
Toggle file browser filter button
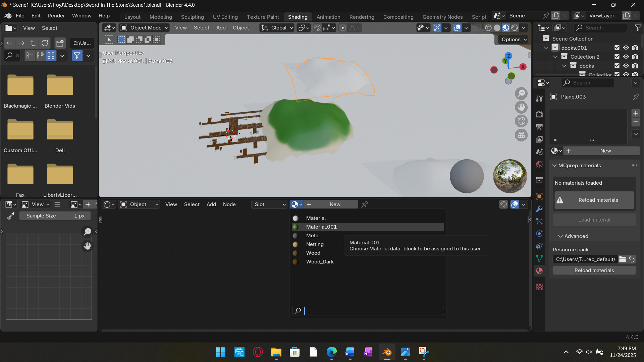point(77,56)
